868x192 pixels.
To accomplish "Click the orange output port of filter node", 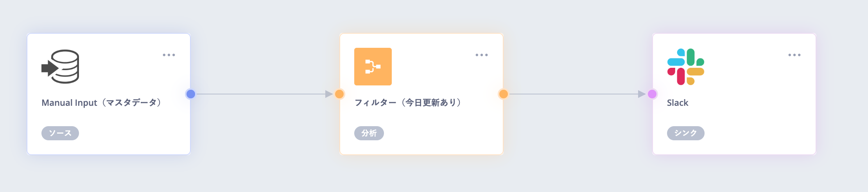I will point(503,94).
